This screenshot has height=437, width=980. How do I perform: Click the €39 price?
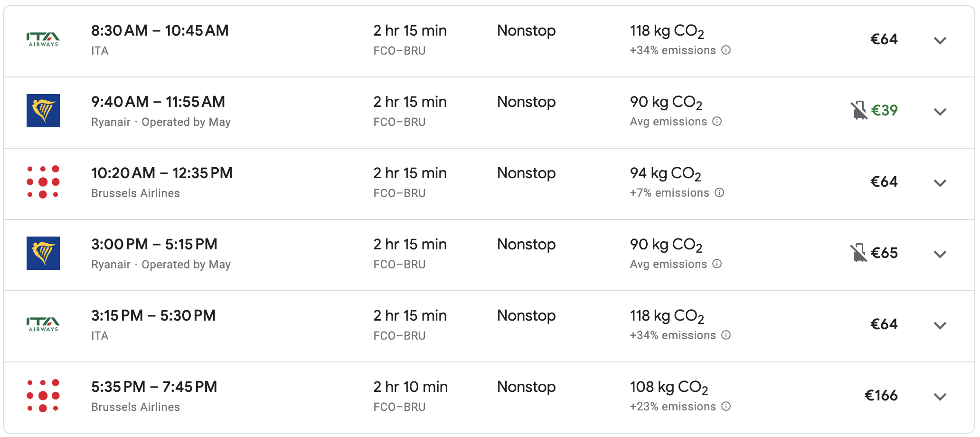(x=884, y=110)
